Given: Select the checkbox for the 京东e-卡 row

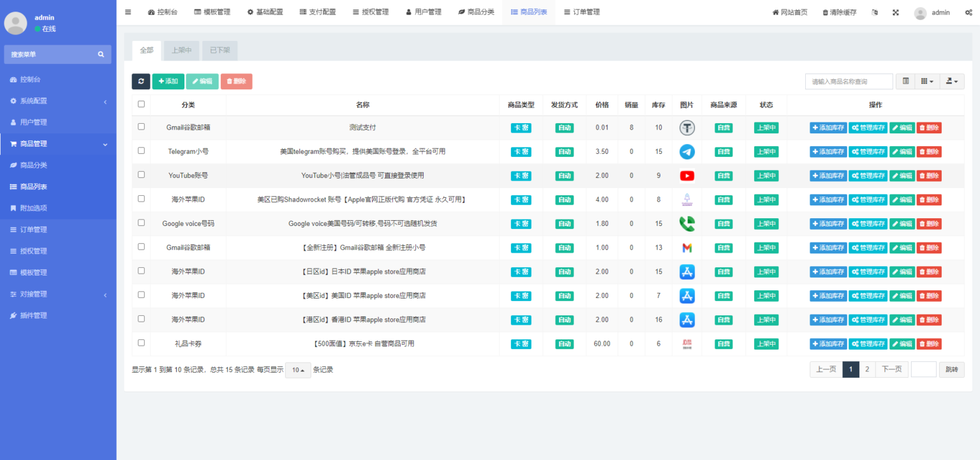Looking at the screenshot, I should pyautogui.click(x=142, y=343).
